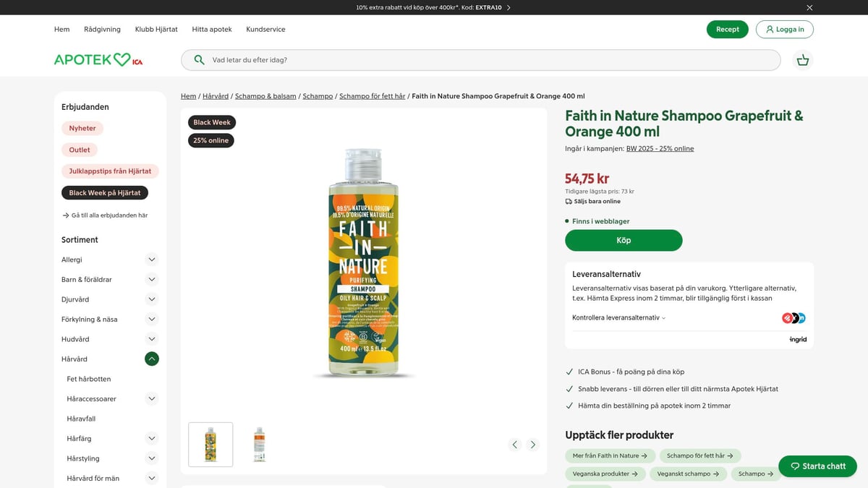Go to Schampo via the breadcrumb trail
The image size is (868, 488).
pyautogui.click(x=318, y=95)
